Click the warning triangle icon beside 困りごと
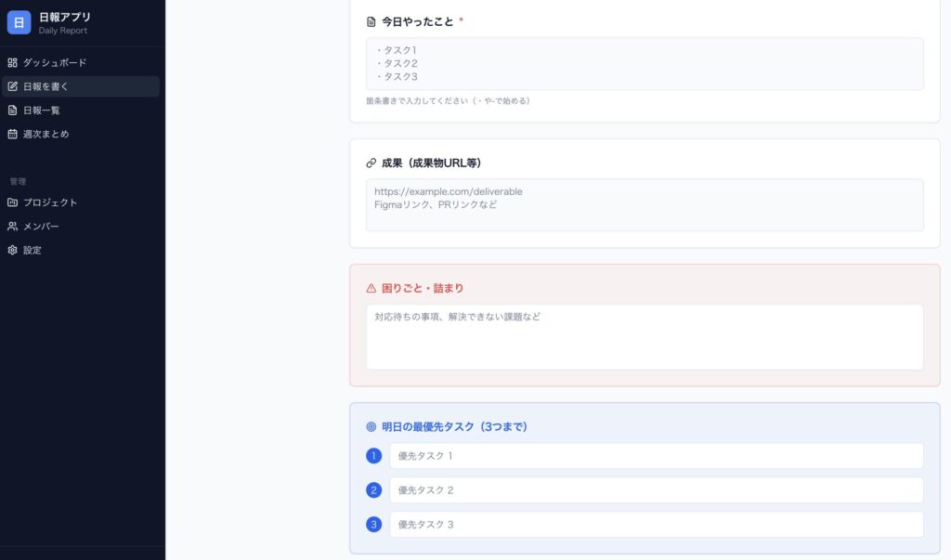The height and width of the screenshot is (560, 951). click(x=371, y=289)
